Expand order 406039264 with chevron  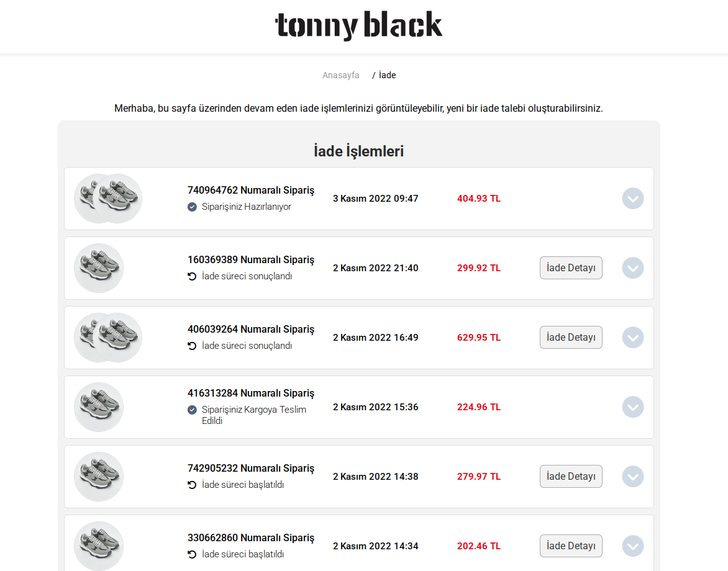pyautogui.click(x=632, y=338)
